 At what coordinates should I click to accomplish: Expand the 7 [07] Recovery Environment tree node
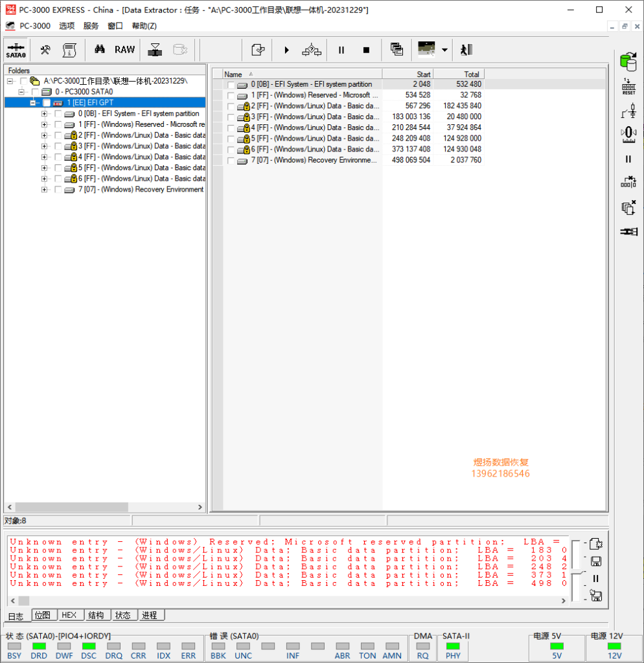pos(44,190)
